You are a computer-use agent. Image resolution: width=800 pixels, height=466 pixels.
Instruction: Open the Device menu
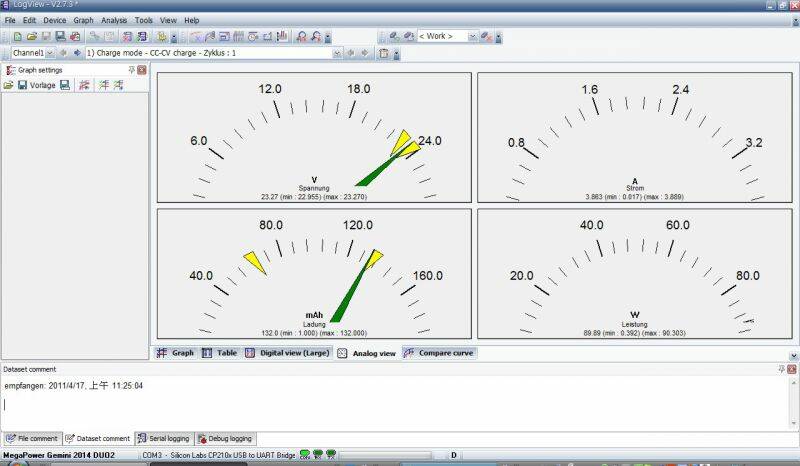pyautogui.click(x=55, y=20)
